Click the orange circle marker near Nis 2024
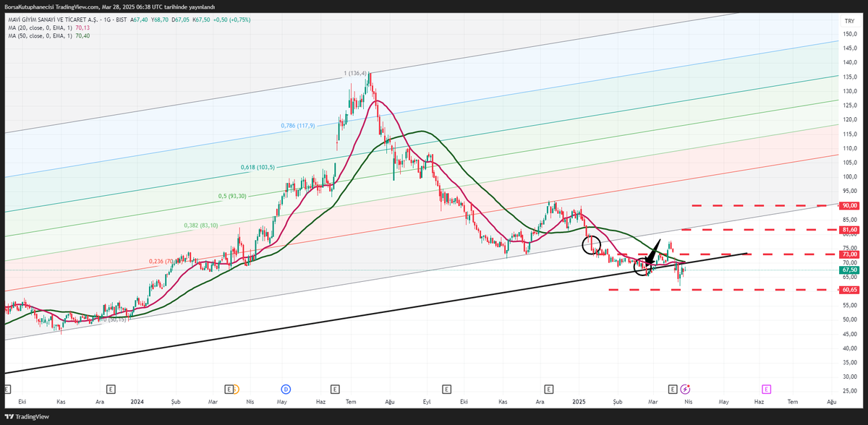The width and height of the screenshot is (868, 425). (x=236, y=389)
